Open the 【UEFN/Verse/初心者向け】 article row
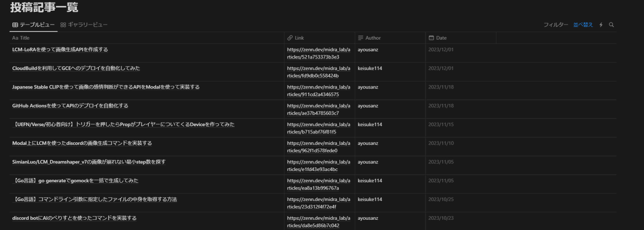The image size is (644, 230). (123, 124)
